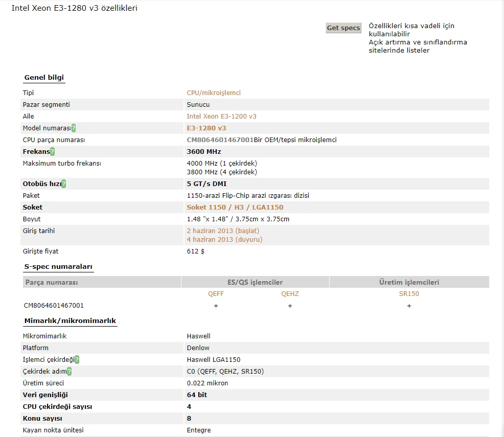Click the plus mark under SR150
Viewport: 504px width, 437px height.
pyautogui.click(x=409, y=306)
